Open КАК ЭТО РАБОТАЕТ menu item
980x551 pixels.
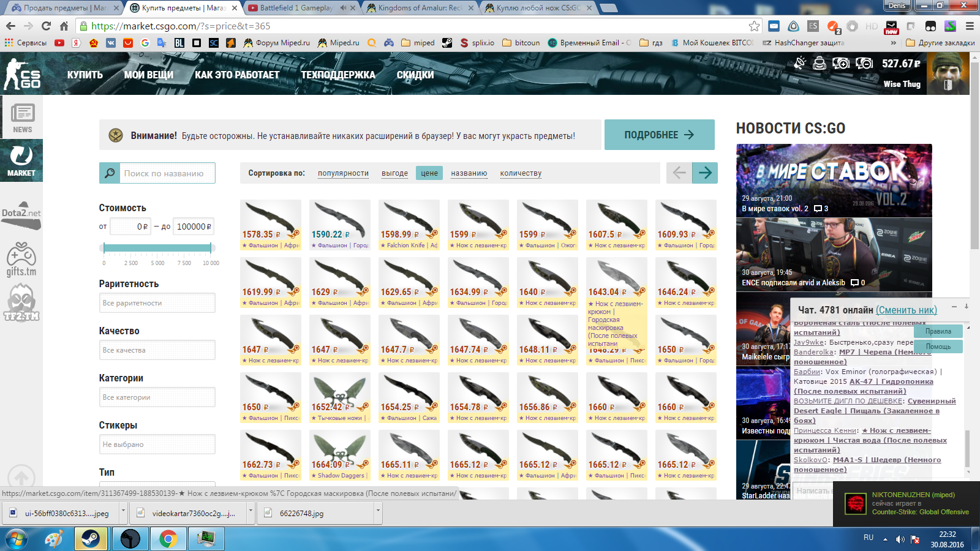(237, 75)
